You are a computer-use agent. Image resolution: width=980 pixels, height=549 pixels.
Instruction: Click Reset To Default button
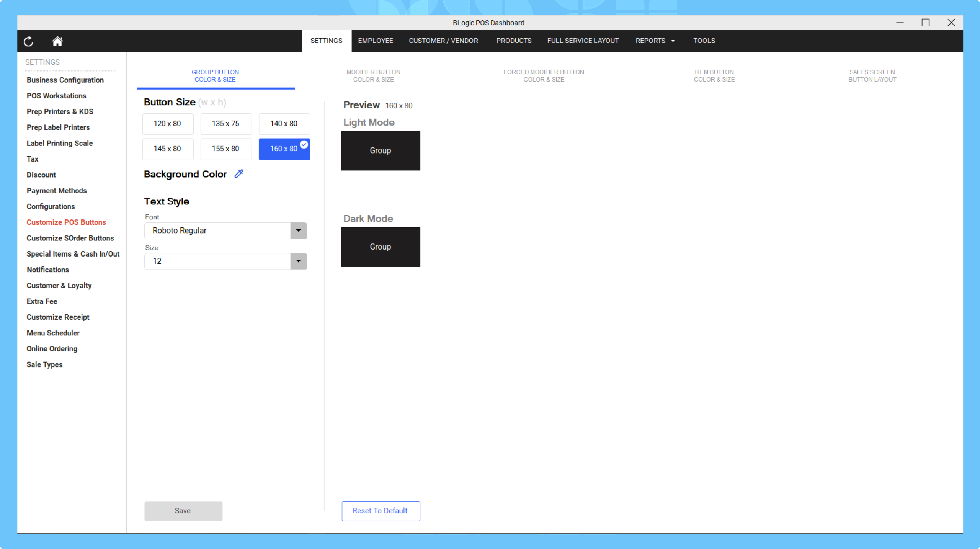tap(381, 511)
